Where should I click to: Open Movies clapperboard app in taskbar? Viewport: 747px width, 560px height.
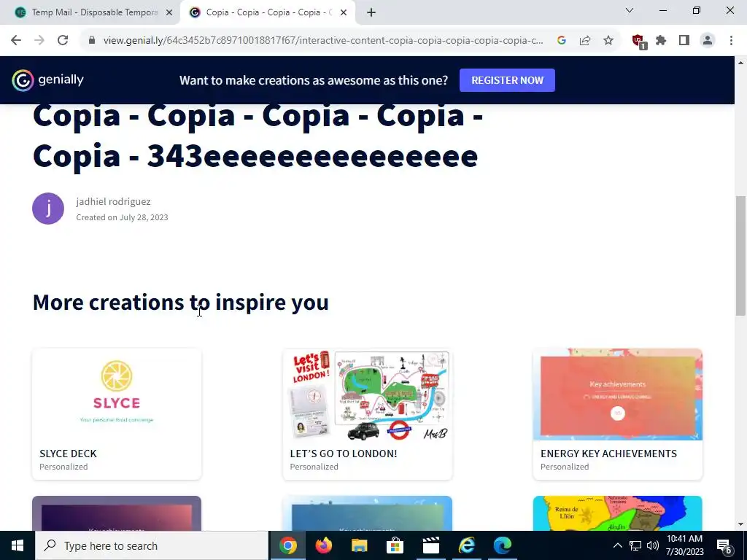point(430,545)
